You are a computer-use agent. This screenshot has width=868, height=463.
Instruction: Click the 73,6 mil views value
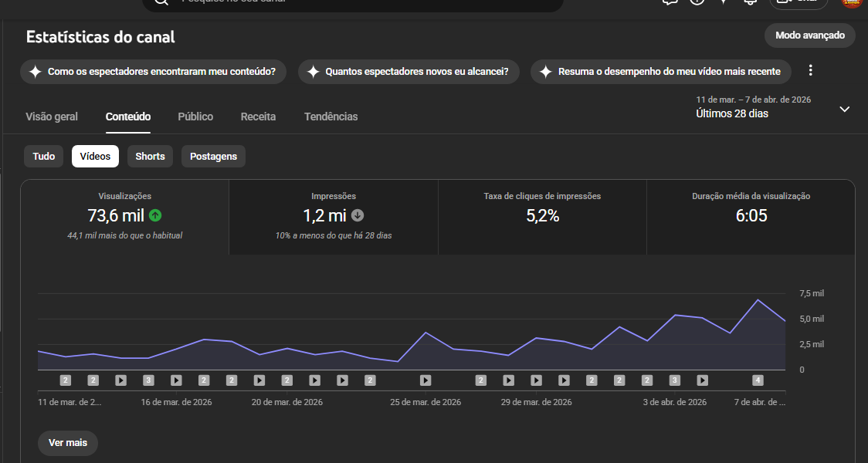[x=116, y=215]
